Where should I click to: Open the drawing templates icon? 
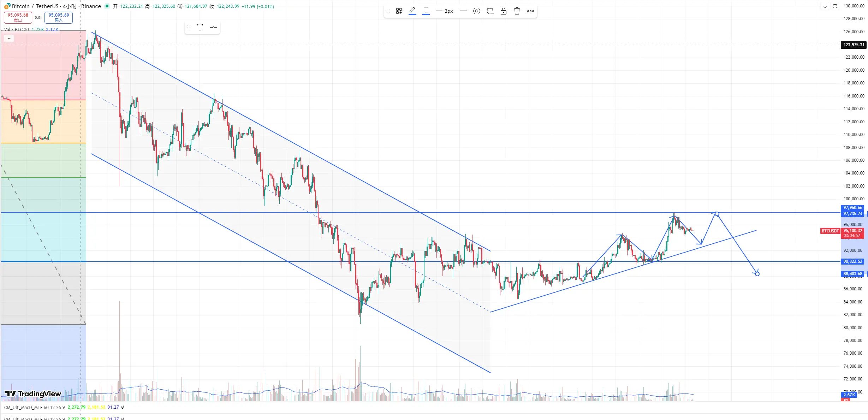click(x=399, y=11)
